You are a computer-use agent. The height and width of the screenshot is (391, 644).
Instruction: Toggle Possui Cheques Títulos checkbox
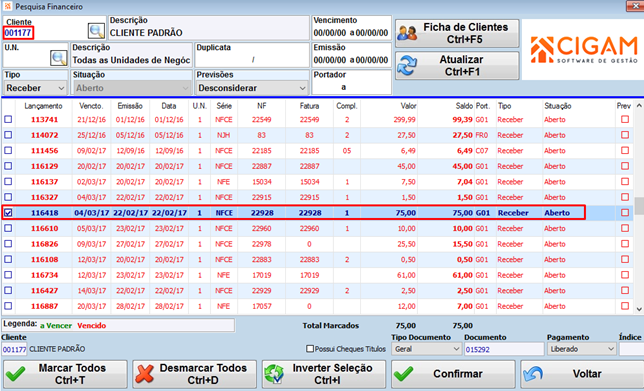[310, 349]
